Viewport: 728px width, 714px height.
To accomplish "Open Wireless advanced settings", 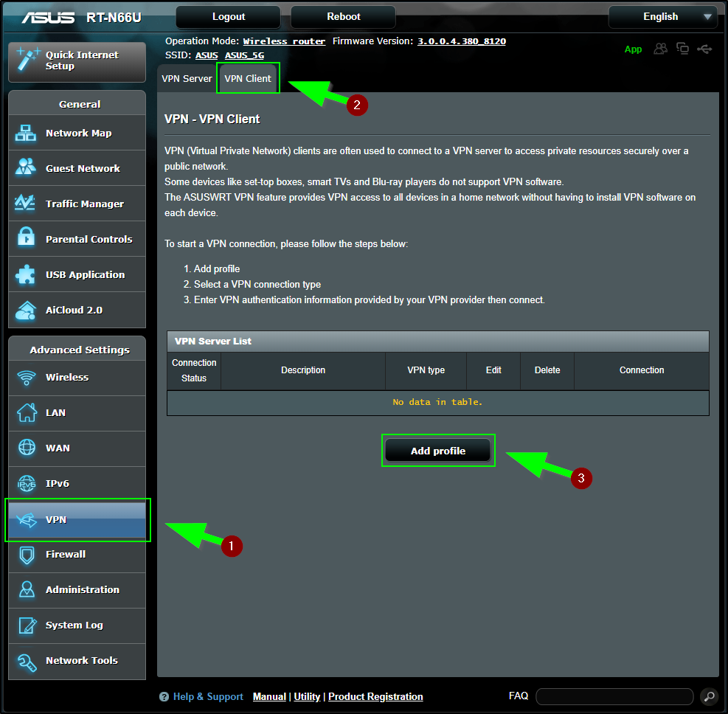I will pos(77,378).
